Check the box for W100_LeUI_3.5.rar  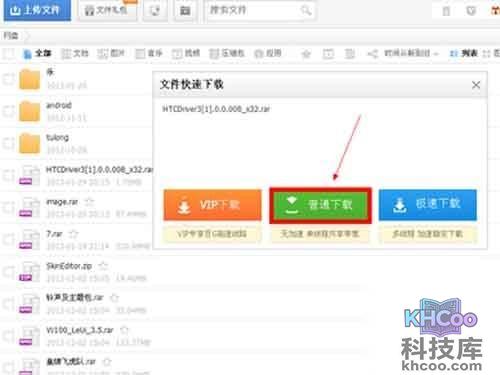coord(8,337)
